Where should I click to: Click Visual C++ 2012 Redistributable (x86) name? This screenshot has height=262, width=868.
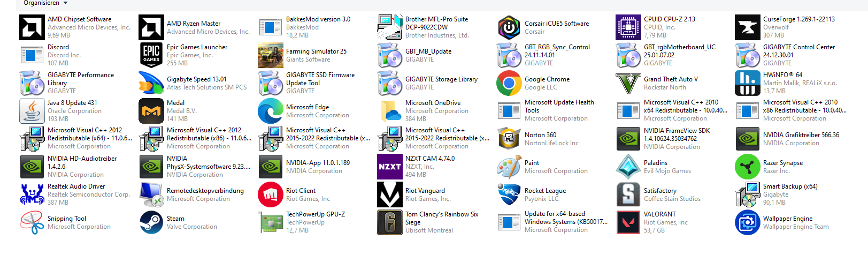coord(209,134)
